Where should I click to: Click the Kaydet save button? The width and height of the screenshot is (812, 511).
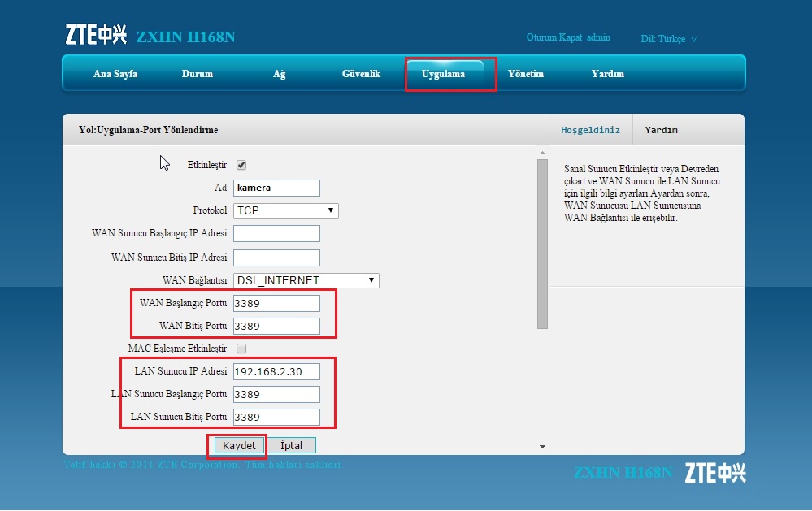click(239, 446)
